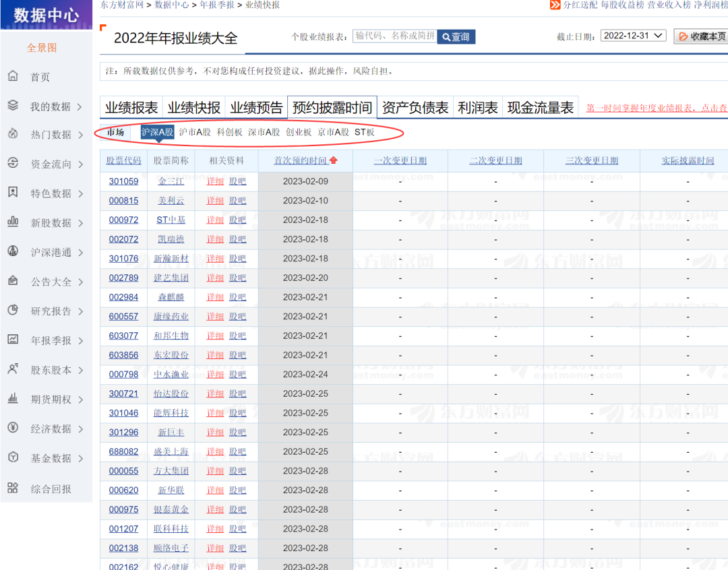Click the 每股收益榜 top link
Screen dimensions: 728x570
tap(623, 5)
